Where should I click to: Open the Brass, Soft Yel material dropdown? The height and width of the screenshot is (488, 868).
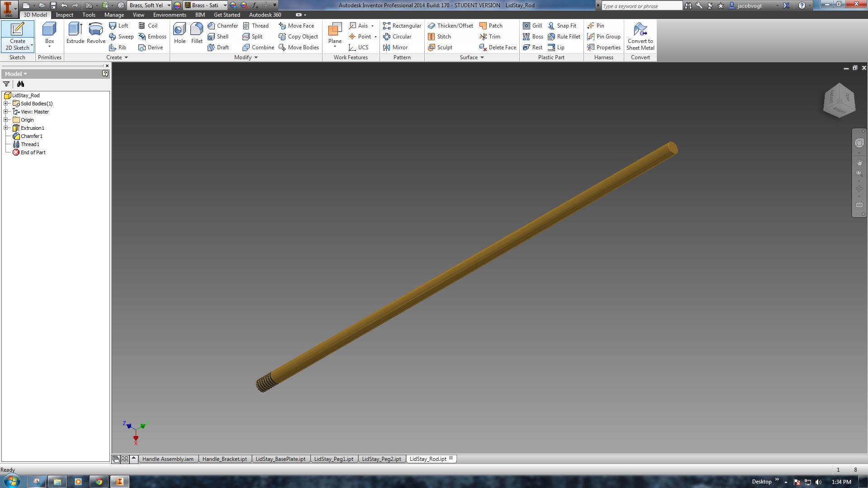[169, 5]
